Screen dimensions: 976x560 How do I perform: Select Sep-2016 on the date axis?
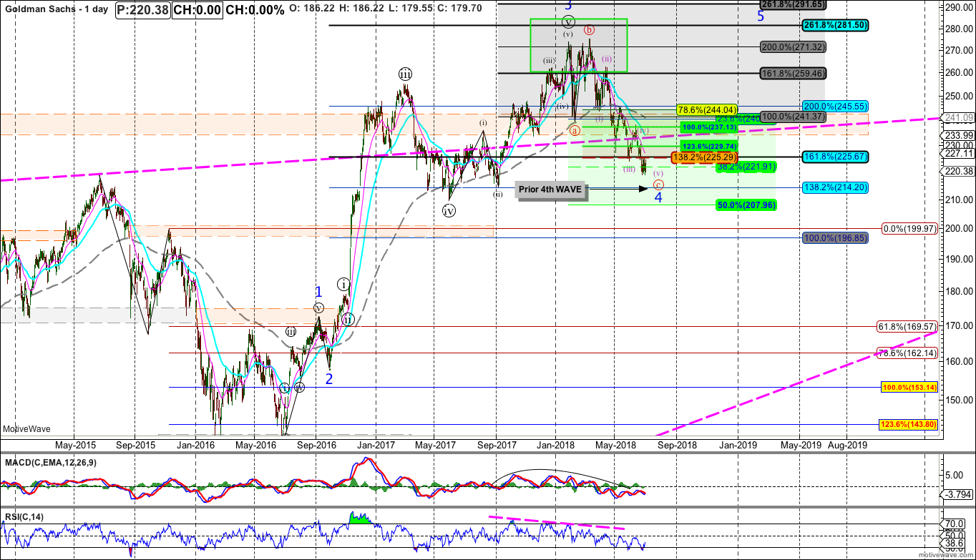click(x=318, y=444)
